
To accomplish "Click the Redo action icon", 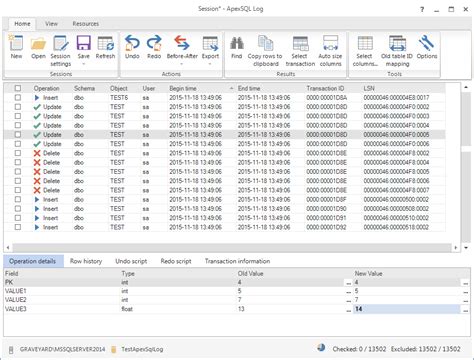I will tap(154, 44).
